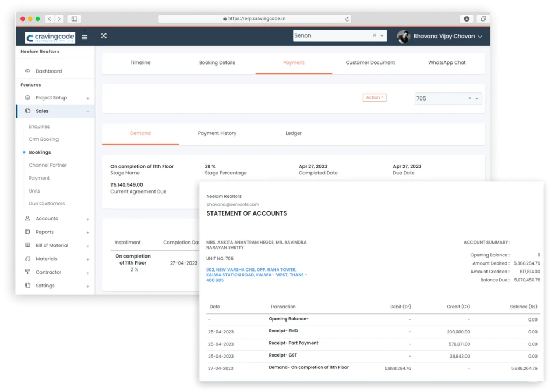Open the browser tabs overview icon

point(483,19)
